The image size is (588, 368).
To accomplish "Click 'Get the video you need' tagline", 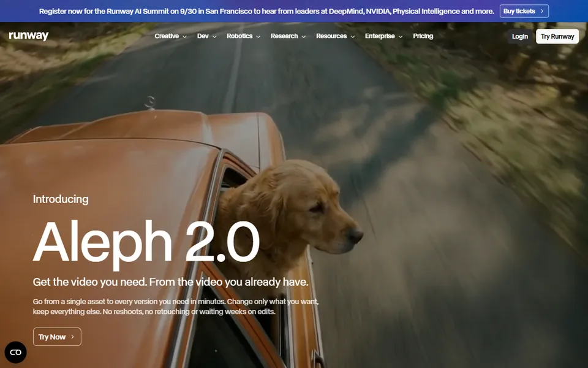I will point(171,282).
